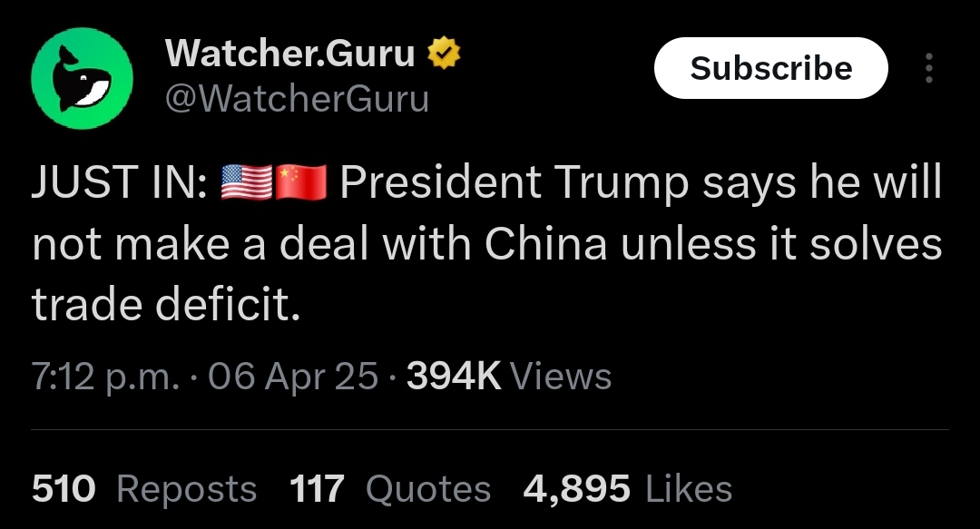Visit the @WatcherGuru handle
Image resolution: width=980 pixels, height=529 pixels.
(x=297, y=99)
